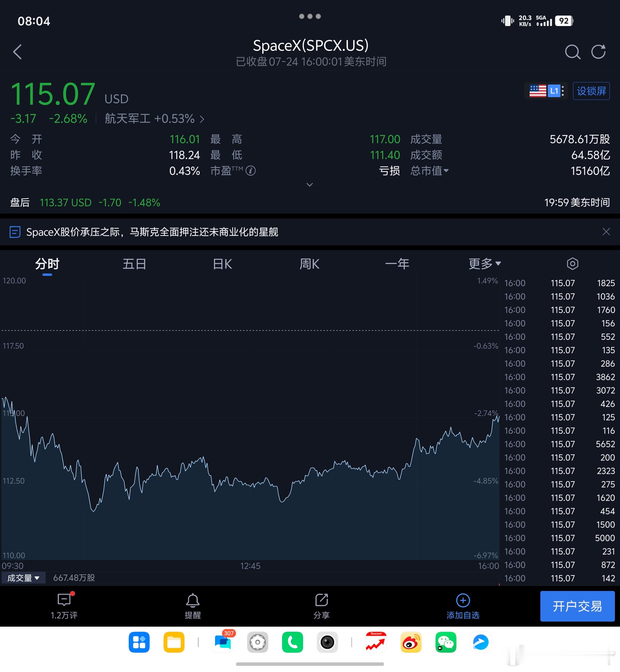Screen dimensions: 620x672
Task: Switch to the 周K chart tab
Action: click(x=309, y=264)
